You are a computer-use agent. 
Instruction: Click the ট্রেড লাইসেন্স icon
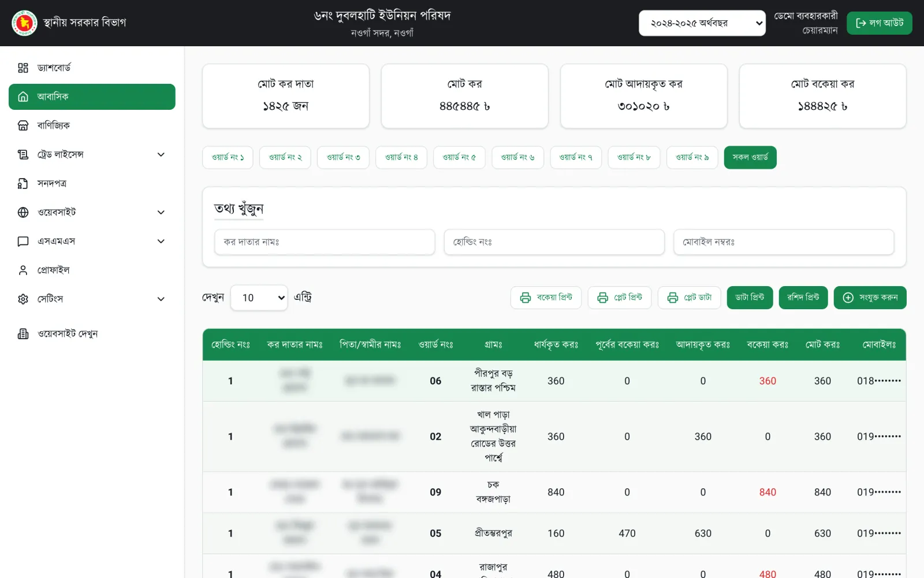(23, 154)
